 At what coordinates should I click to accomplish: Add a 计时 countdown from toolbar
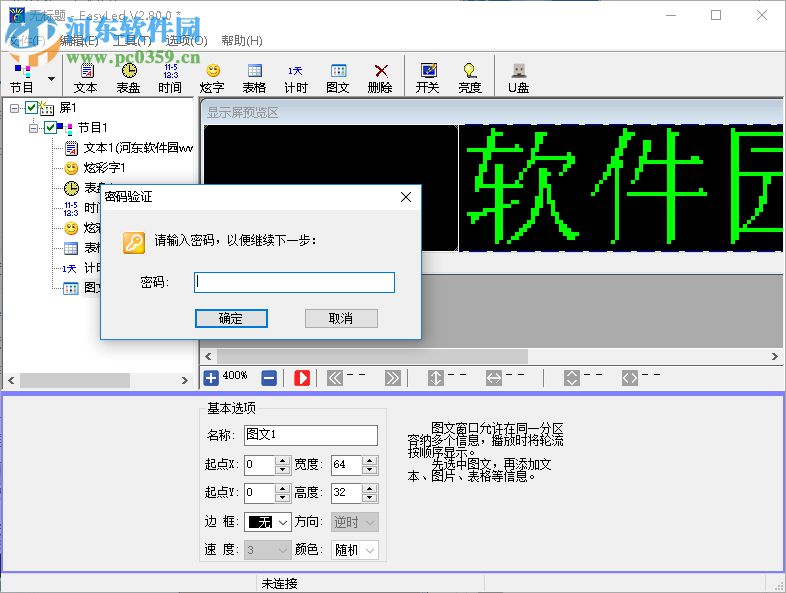point(296,78)
